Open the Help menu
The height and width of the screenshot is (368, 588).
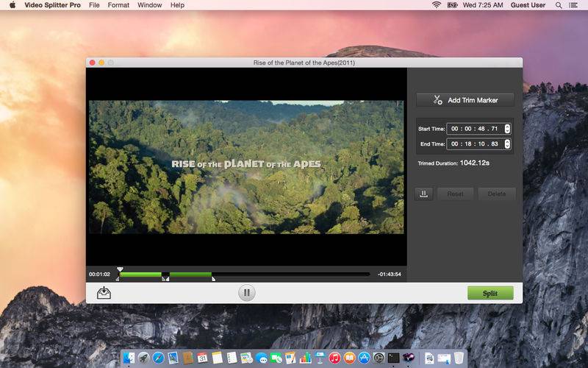click(177, 5)
